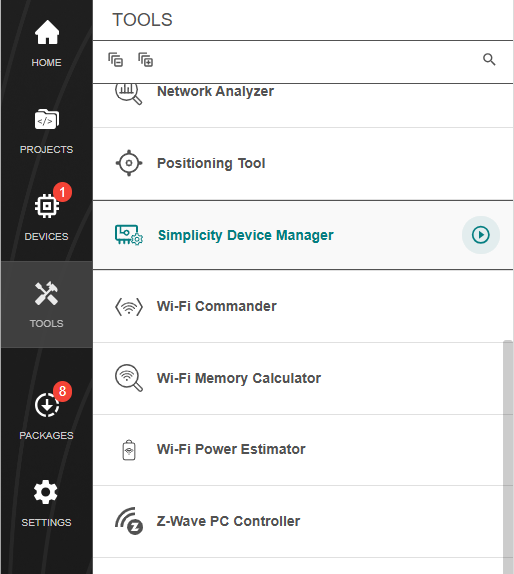514x574 pixels.
Task: Select Simplicity Device Manager label
Action: tap(246, 235)
